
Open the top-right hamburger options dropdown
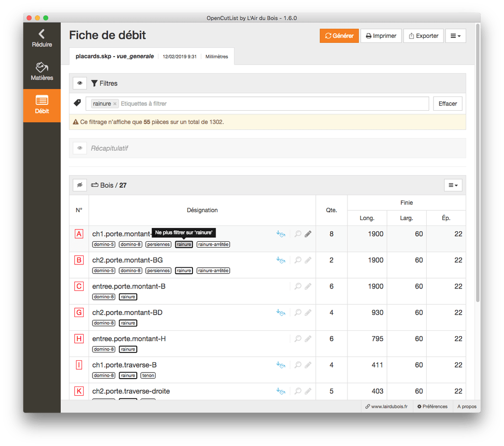pos(455,36)
